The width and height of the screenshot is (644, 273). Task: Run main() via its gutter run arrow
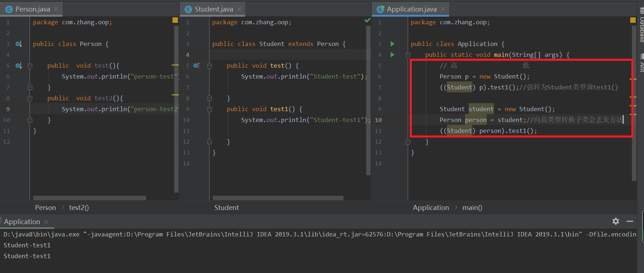392,55
